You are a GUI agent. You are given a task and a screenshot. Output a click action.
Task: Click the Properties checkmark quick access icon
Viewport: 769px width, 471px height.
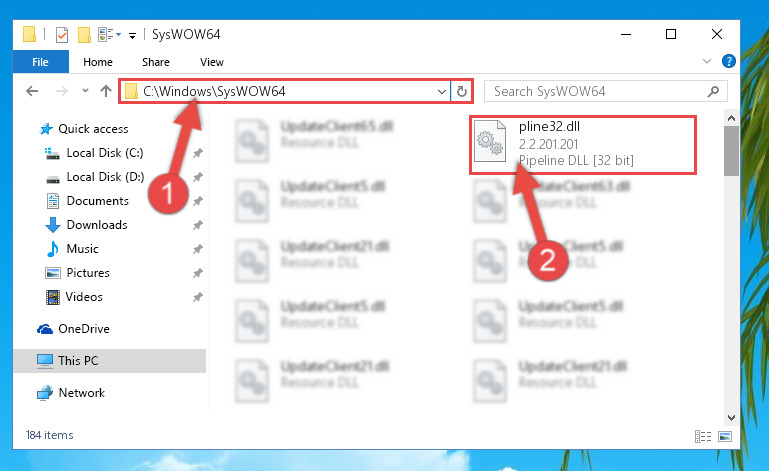pyautogui.click(x=62, y=35)
